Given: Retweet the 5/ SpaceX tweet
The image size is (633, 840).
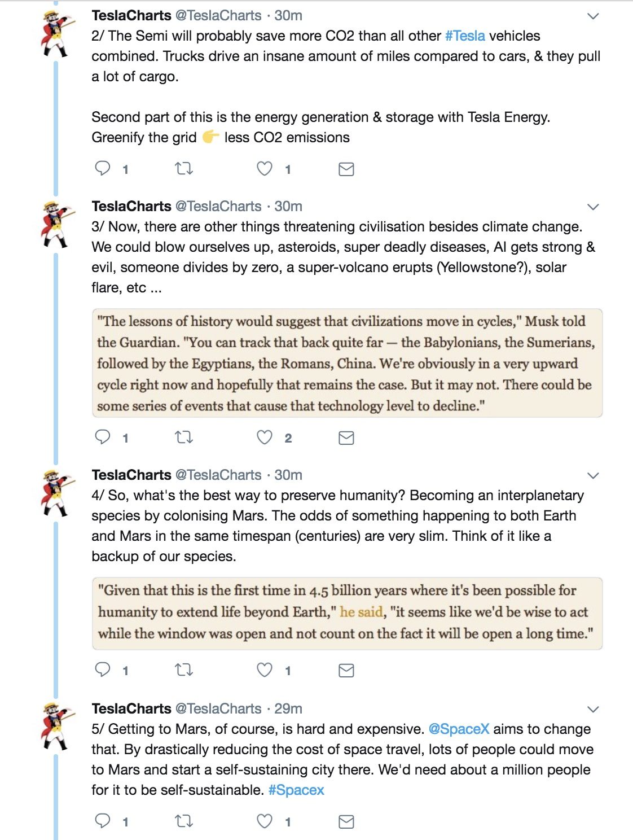Looking at the screenshot, I should pyautogui.click(x=184, y=821).
